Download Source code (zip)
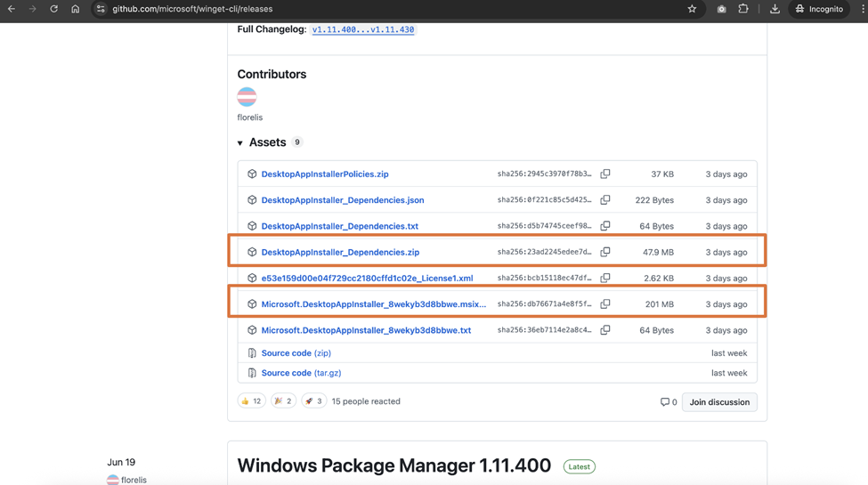Viewport: 868px width, 485px height. 296,352
